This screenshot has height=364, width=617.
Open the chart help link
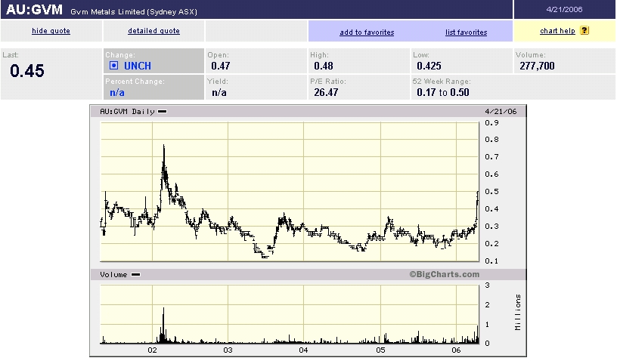coord(557,31)
